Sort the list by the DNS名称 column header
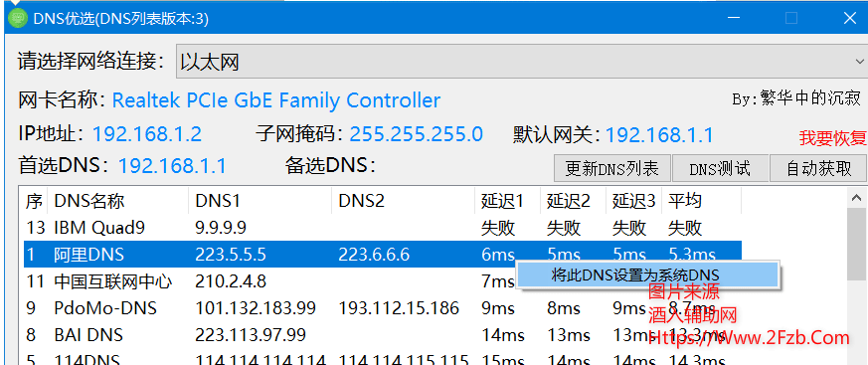Image resolution: width=868 pixels, height=365 pixels. pyautogui.click(x=118, y=201)
